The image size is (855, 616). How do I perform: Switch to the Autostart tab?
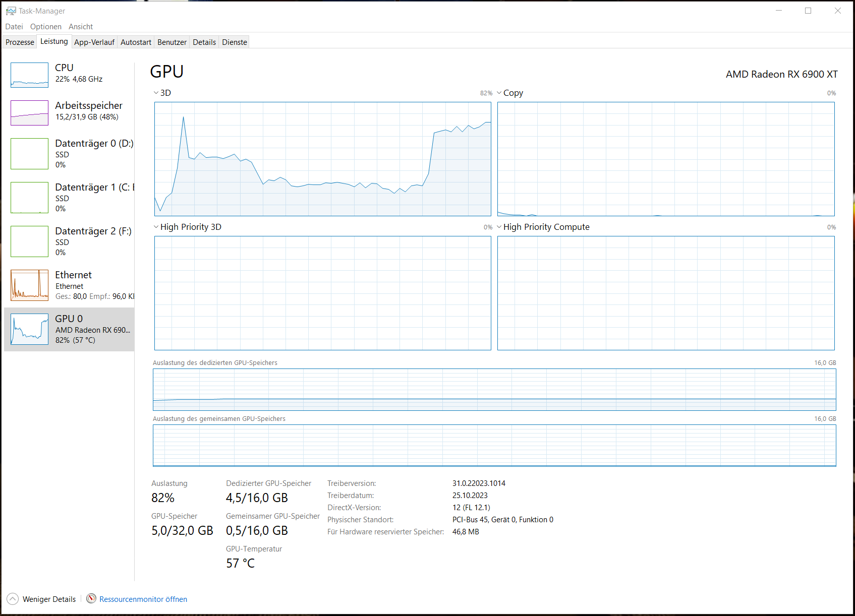point(136,42)
